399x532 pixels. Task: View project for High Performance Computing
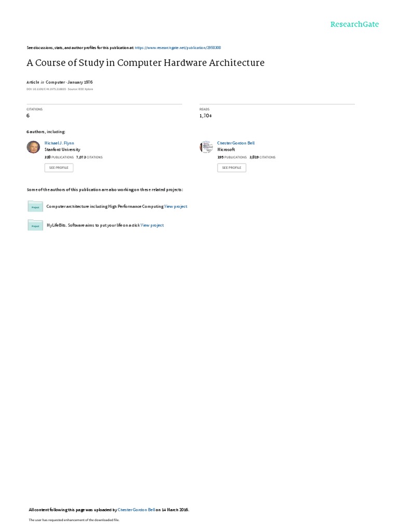pyautogui.click(x=176, y=207)
